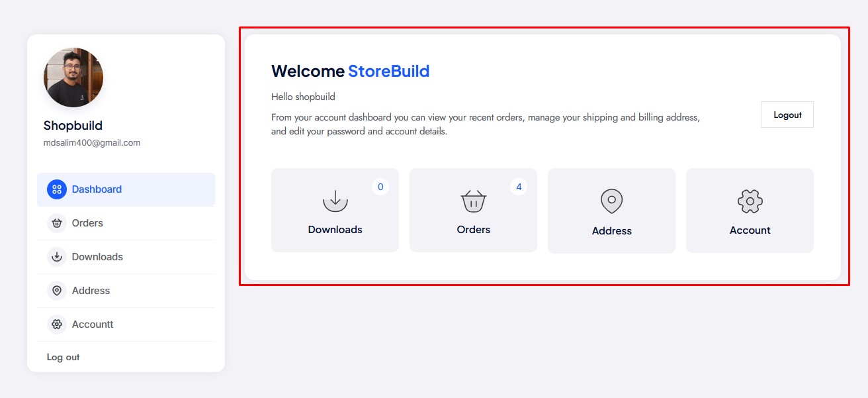Click the "Hello shopbuild" greeting text
868x398 pixels.
pos(303,97)
